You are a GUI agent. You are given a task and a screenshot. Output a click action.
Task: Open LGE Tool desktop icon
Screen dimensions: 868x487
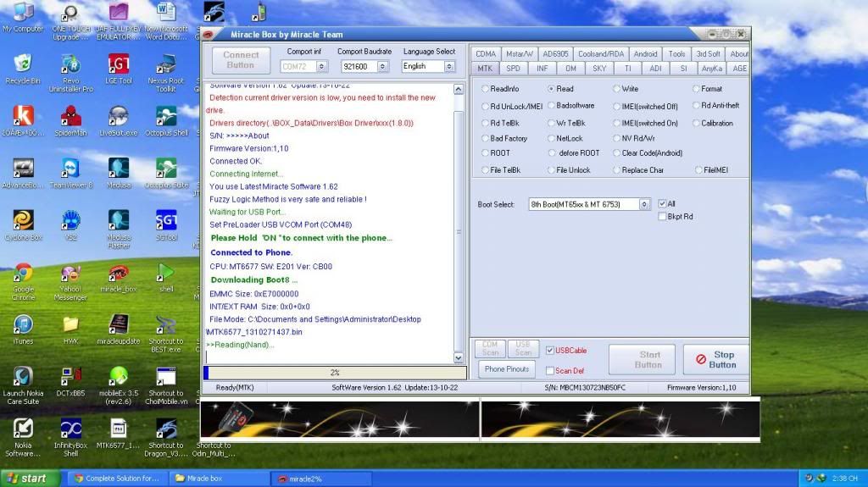(119, 69)
